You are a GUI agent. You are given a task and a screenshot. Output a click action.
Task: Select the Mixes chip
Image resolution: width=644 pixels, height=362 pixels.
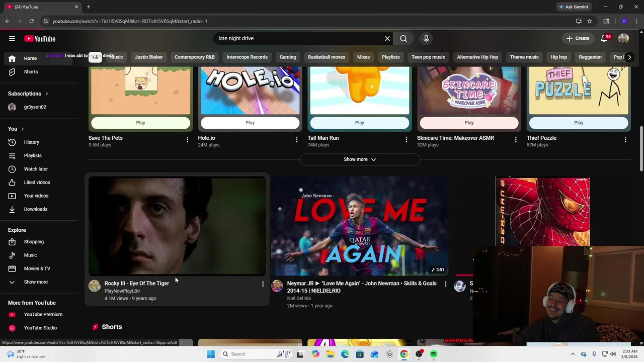coord(363,57)
